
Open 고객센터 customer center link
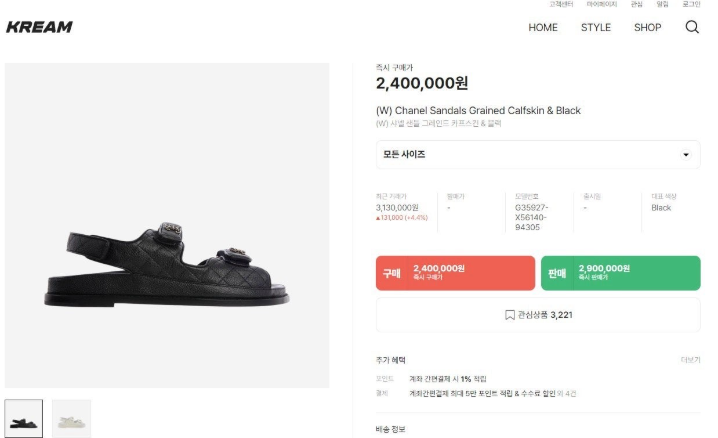[561, 4]
